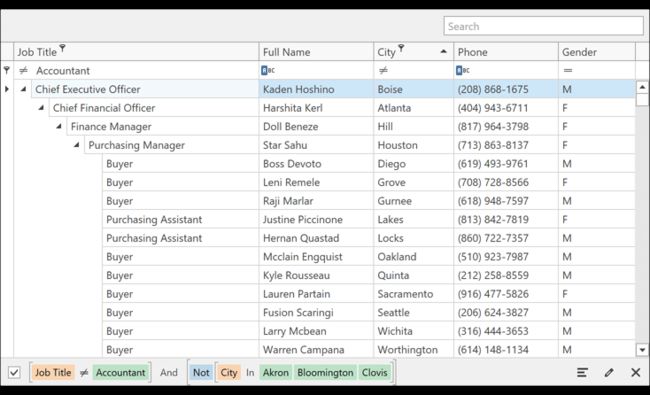Select the Harshita Kerl cell
650x395 pixels.
pos(316,108)
